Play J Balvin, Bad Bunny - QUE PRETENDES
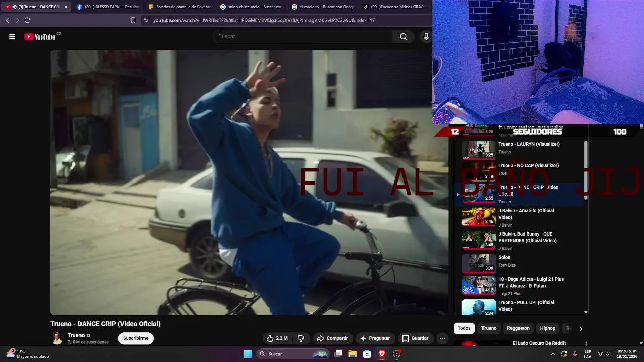644x362 pixels. (x=518, y=241)
